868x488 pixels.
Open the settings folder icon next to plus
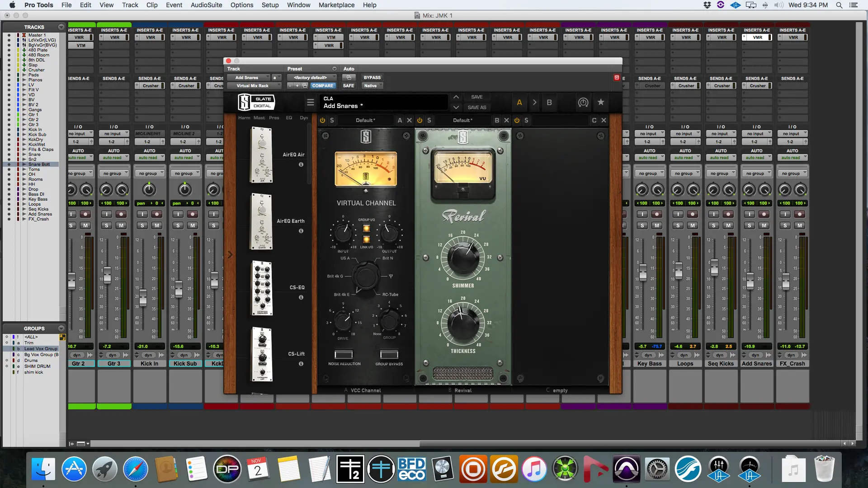(x=305, y=86)
